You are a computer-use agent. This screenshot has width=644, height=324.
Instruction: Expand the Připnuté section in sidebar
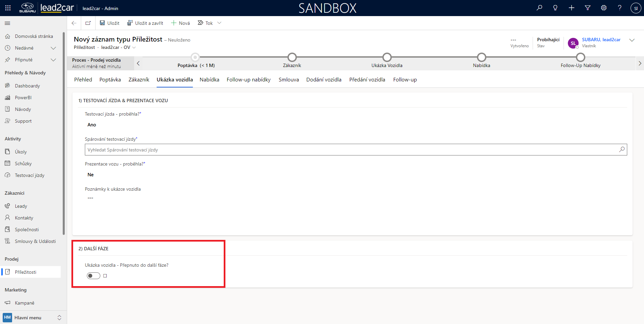tap(53, 60)
